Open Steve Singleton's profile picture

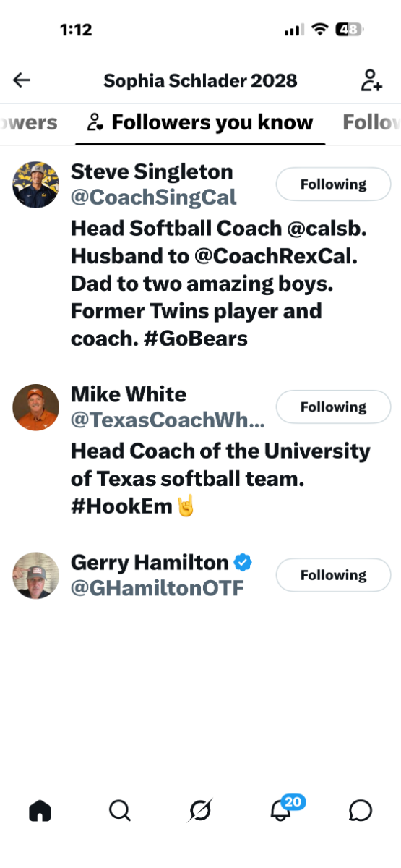point(36,184)
